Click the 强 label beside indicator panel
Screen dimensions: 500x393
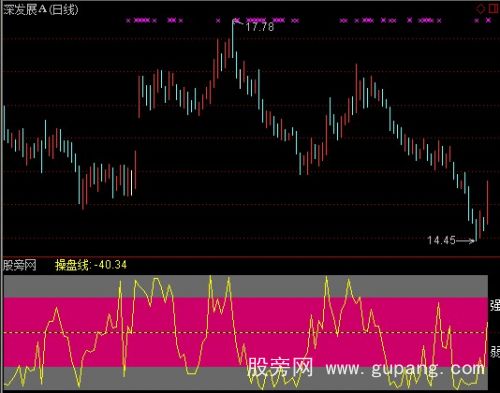pyautogui.click(x=495, y=305)
